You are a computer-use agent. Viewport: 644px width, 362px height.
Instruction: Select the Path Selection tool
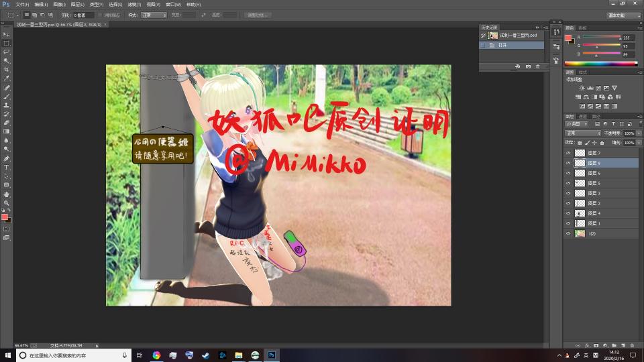[6, 176]
